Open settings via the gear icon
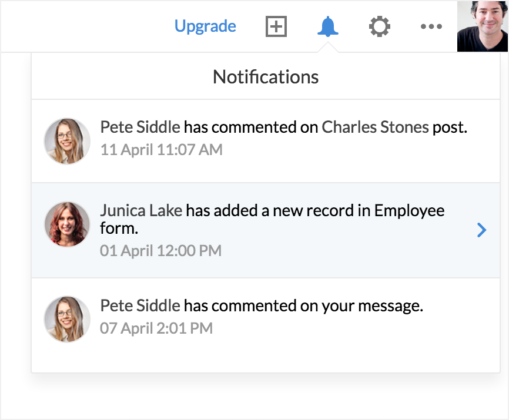 pyautogui.click(x=380, y=26)
